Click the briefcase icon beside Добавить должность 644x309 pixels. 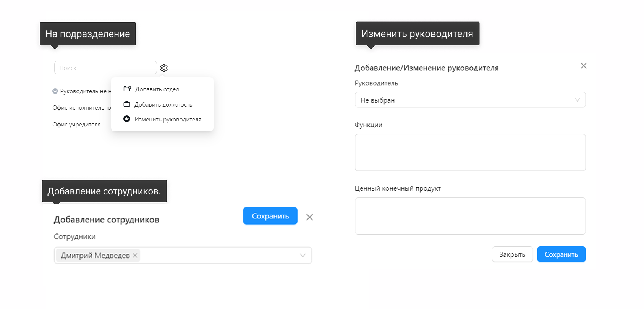(x=127, y=104)
